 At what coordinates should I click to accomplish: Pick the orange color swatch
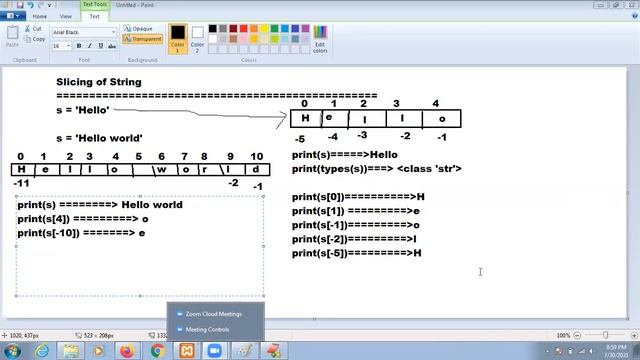(254, 28)
